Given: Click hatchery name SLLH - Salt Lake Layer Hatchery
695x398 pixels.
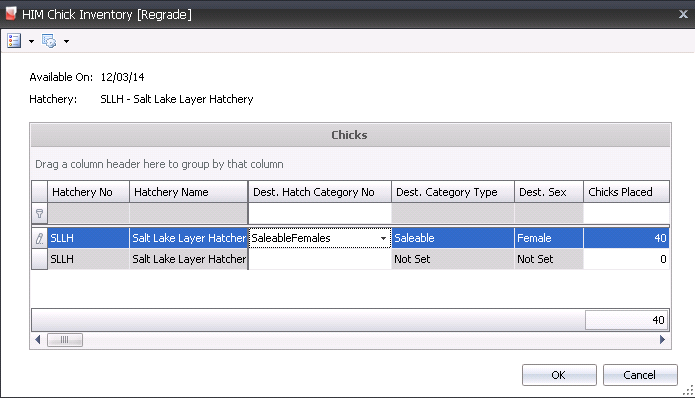Looking at the screenshot, I should click(176, 99).
